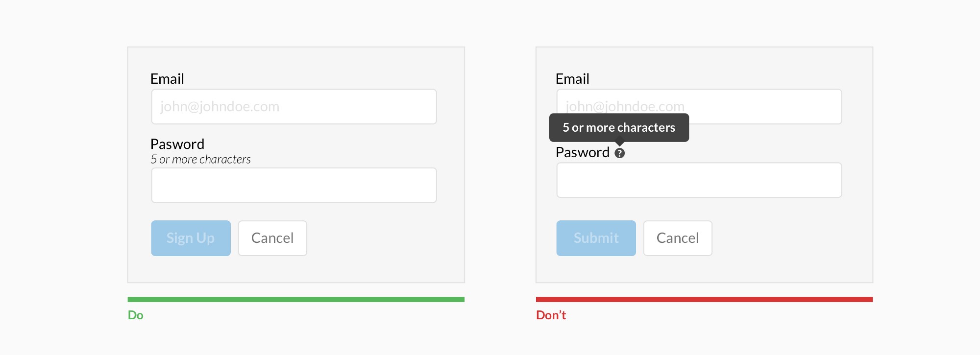Click the green bar under the left form
980x355 pixels.
[x=296, y=299]
